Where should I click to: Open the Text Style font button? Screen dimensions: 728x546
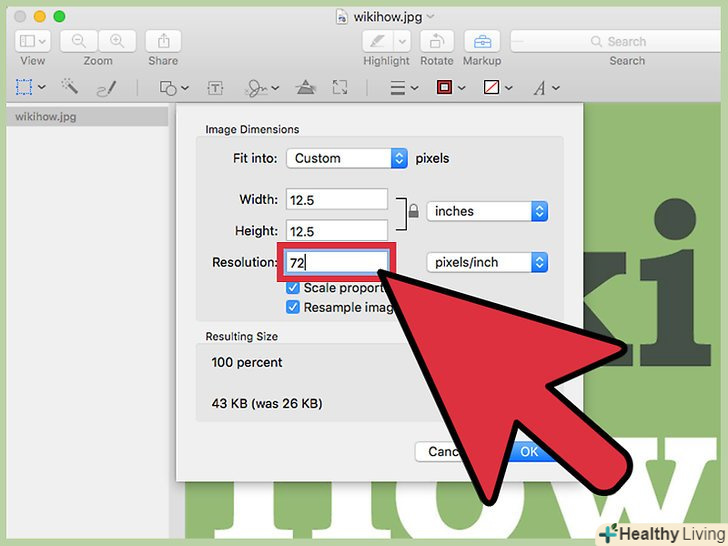[x=539, y=88]
